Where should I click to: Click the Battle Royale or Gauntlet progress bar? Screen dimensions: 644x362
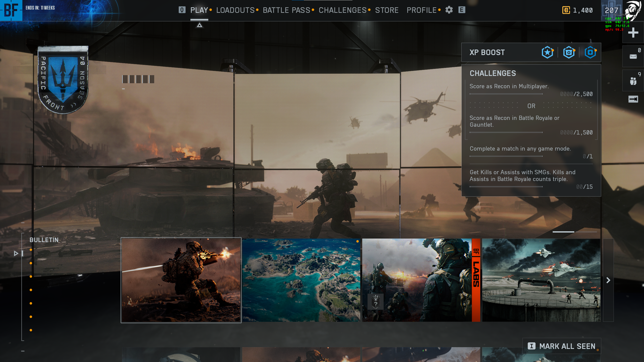click(506, 132)
